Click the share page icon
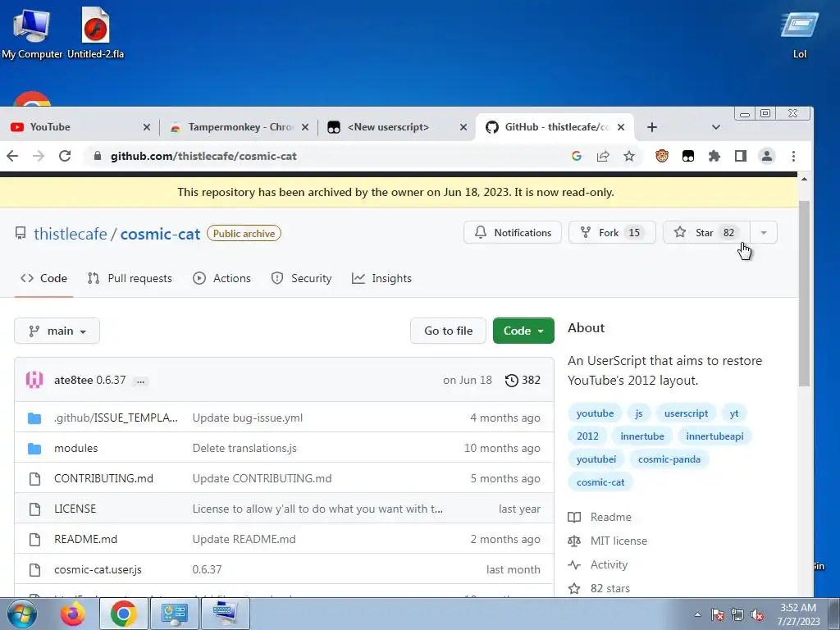840x630 pixels. click(x=603, y=156)
